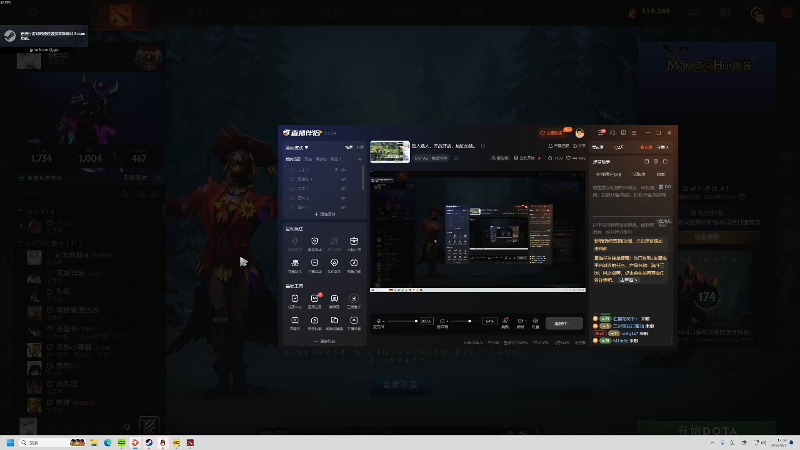Image resolution: width=800 pixels, height=450 pixels.
Task: Open Microsoft Edge from the taskbar
Action: (108, 443)
